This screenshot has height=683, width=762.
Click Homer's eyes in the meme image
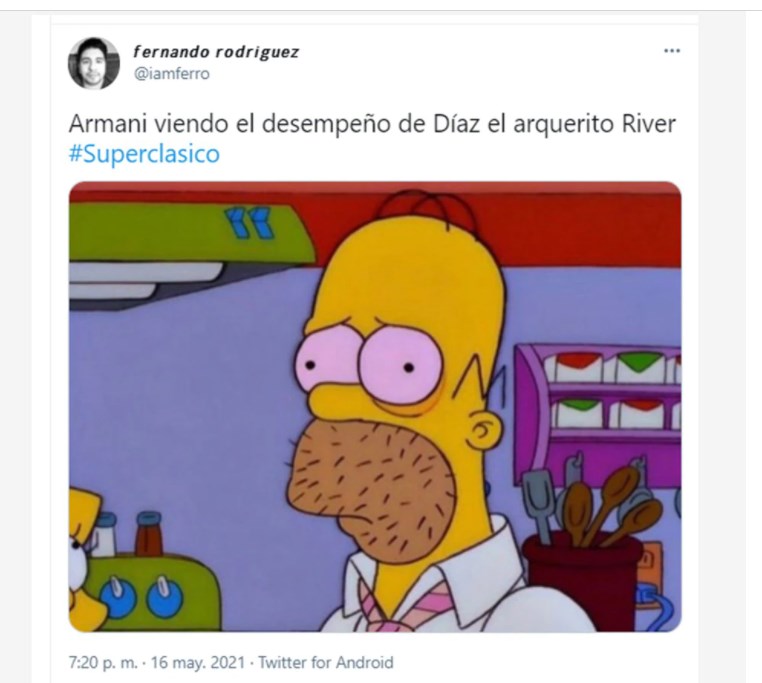[369, 361]
